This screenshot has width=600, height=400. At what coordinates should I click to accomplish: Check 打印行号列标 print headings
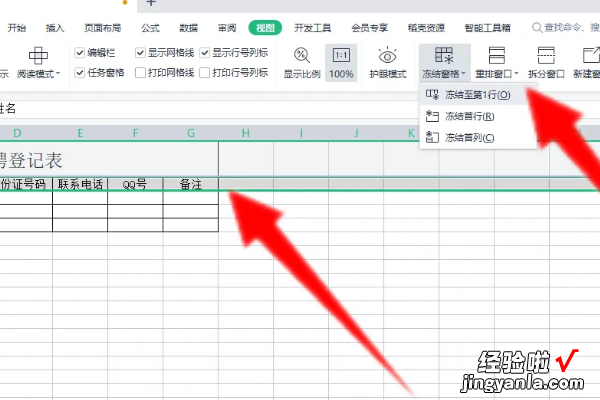205,72
